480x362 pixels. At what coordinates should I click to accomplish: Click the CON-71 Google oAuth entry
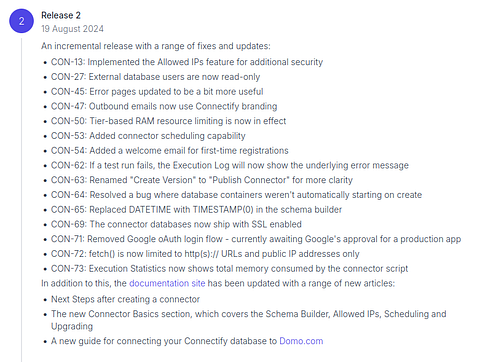[x=256, y=239]
